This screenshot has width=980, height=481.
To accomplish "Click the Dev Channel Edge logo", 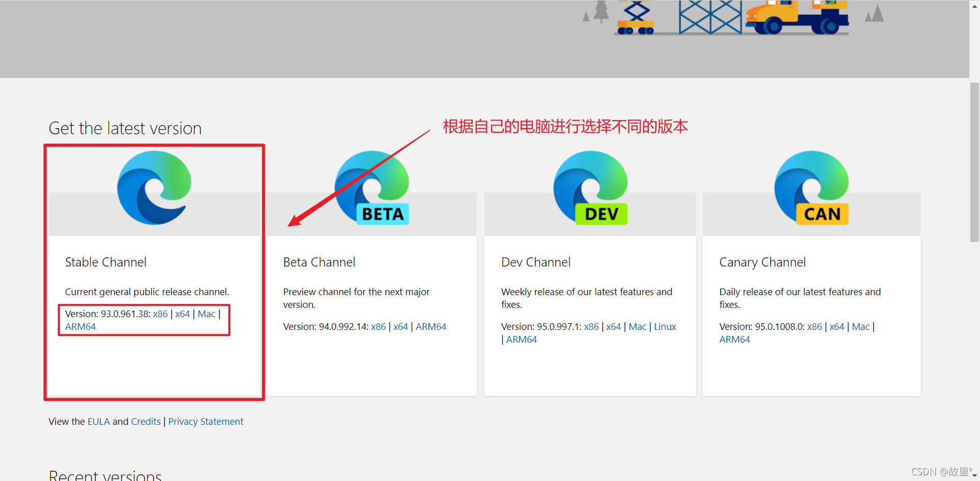I will point(591,187).
